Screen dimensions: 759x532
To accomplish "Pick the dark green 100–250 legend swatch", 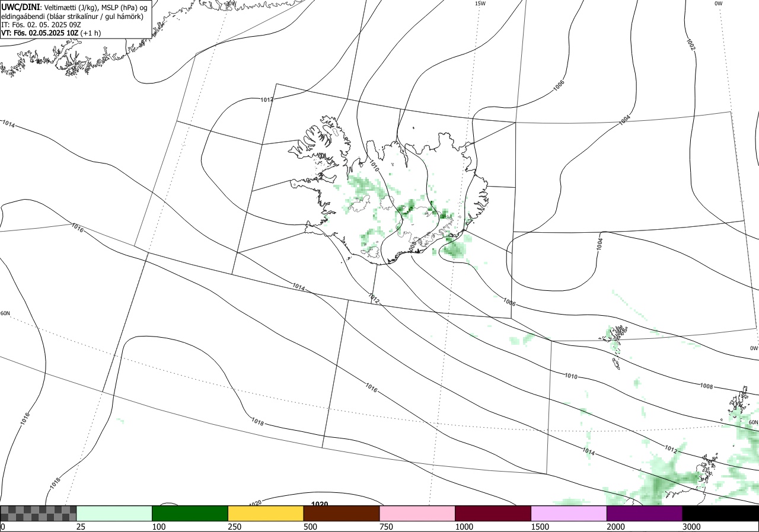I will [x=190, y=513].
